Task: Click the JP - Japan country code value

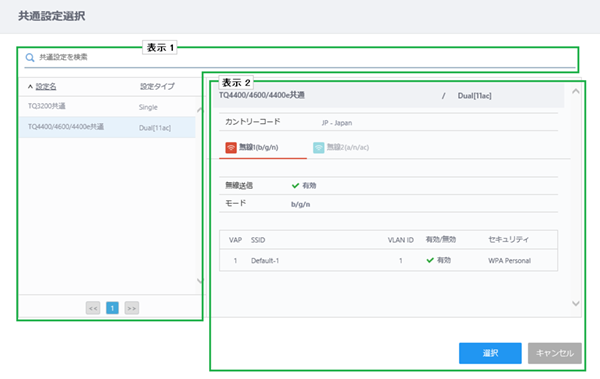Action: pos(337,123)
